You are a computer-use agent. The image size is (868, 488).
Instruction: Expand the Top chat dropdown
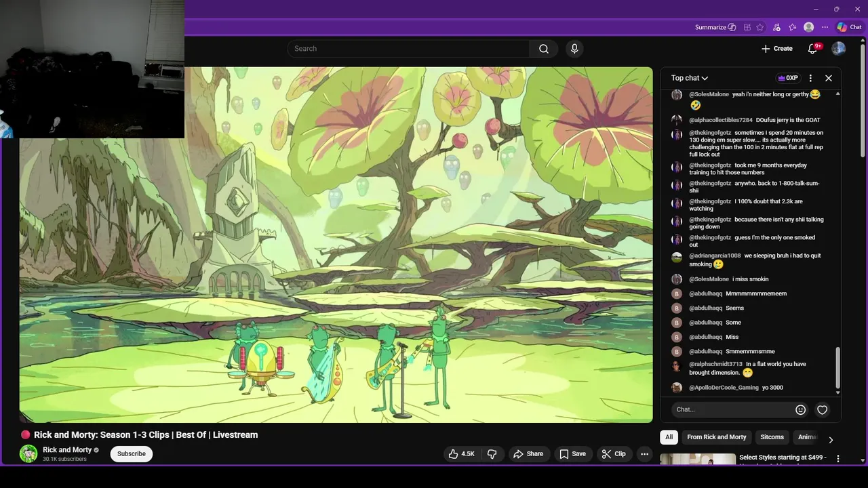click(689, 78)
